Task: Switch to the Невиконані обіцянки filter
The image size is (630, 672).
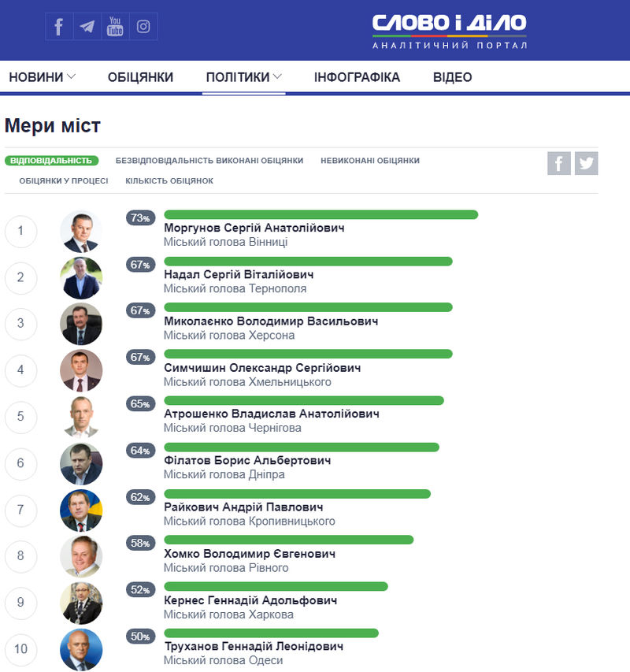Action: [369, 161]
